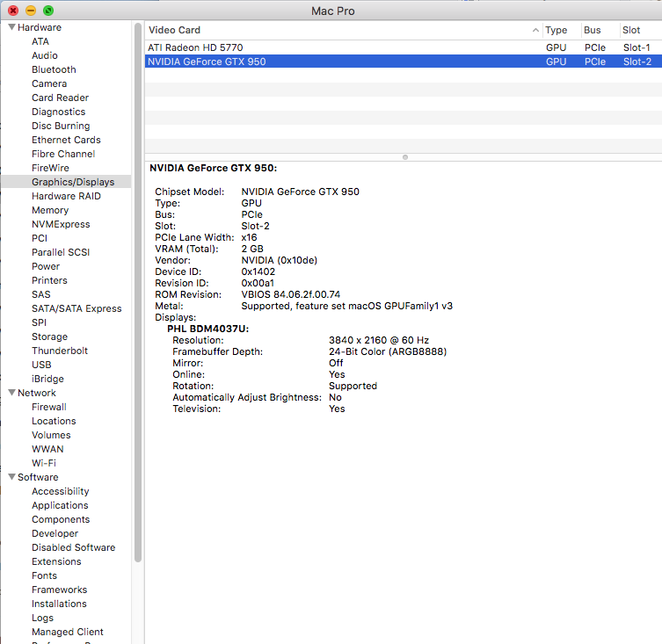Viewport: 662px width, 644px height.
Task: Open Card Reader in the sidebar
Action: click(x=60, y=98)
